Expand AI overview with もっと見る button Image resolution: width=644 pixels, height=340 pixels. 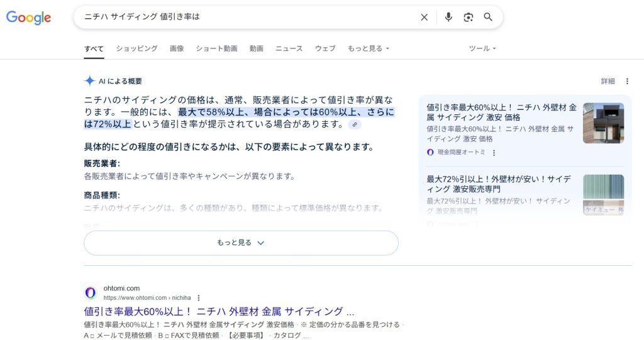tap(241, 243)
